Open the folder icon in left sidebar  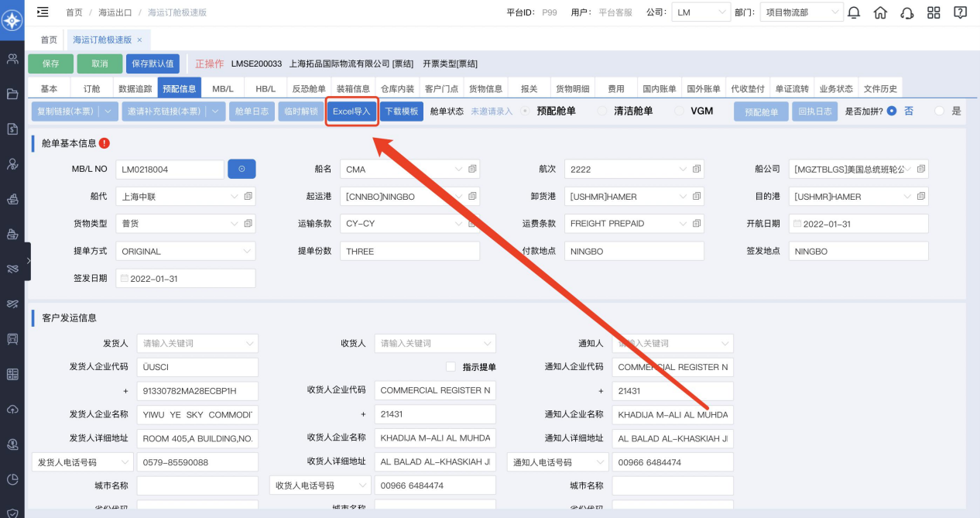click(x=12, y=94)
